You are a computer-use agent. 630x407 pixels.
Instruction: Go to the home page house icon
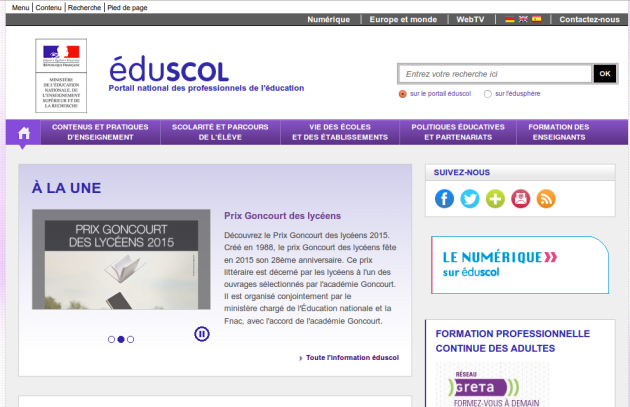(24, 133)
